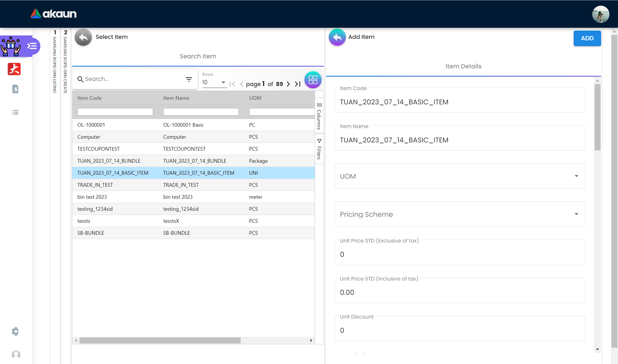Open the Rows per page dropdown
618x364 pixels.
[214, 82]
